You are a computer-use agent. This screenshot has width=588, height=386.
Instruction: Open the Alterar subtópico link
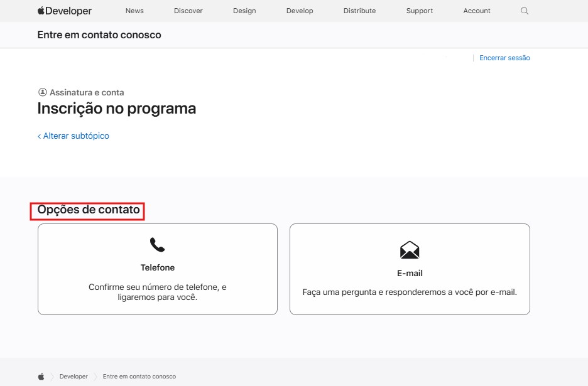point(75,136)
